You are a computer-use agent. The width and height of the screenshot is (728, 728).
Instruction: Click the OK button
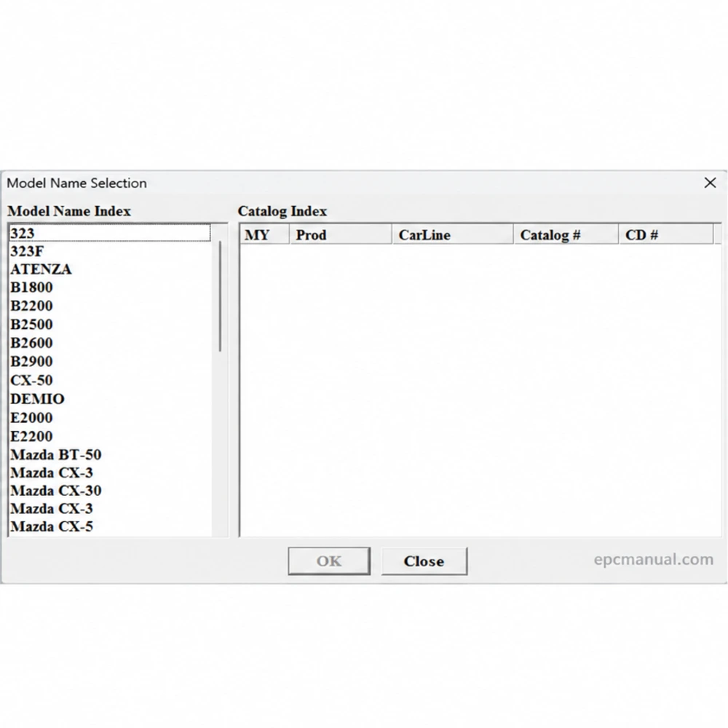pos(329,561)
